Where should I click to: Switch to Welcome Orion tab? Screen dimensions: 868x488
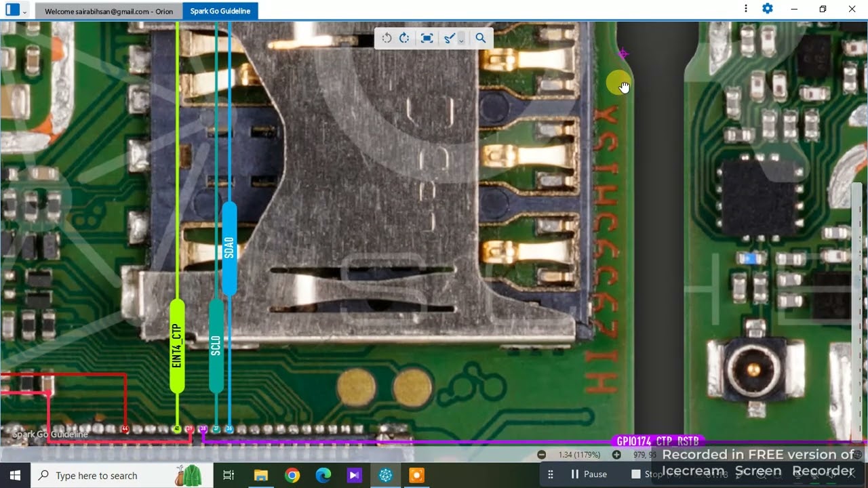(x=108, y=11)
